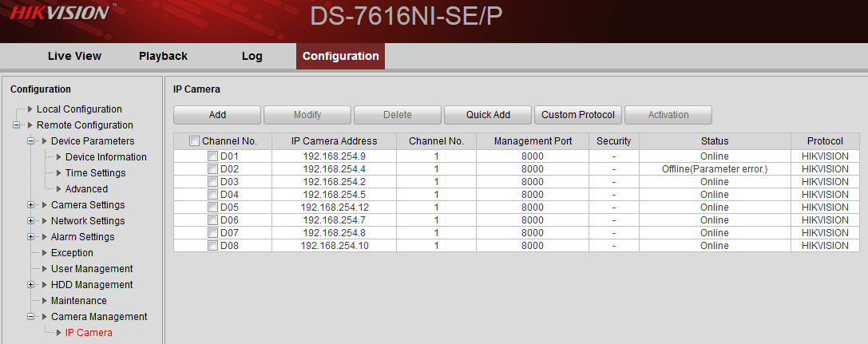Switch to the Live View tab
868x344 pixels.
(x=74, y=56)
